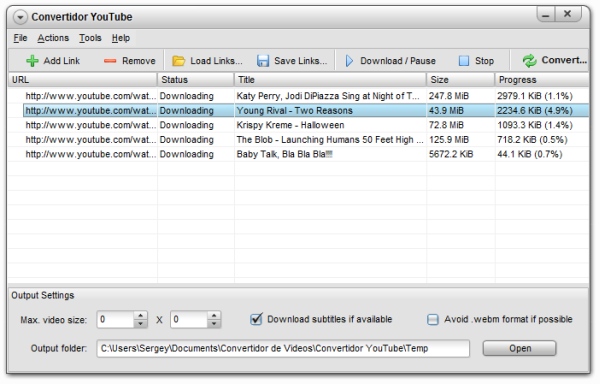This screenshot has height=384, width=600.
Task: Minimize the Convertidor YouTube window
Action: pos(546,15)
